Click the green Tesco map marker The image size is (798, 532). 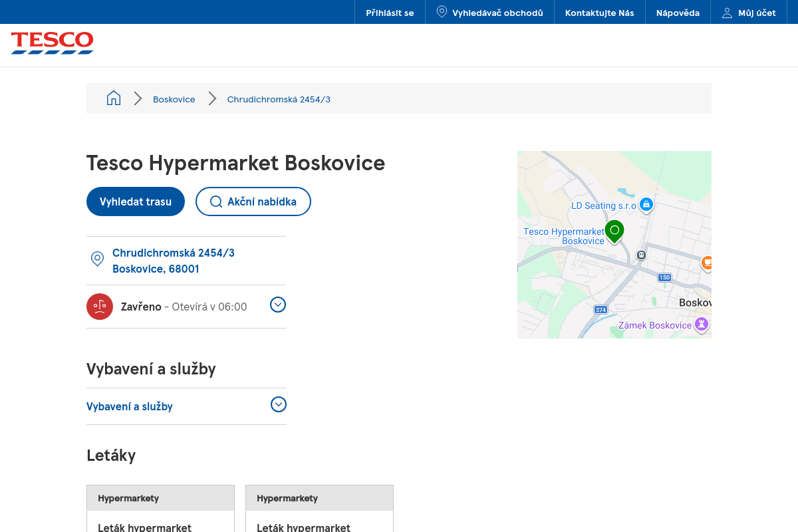(614, 231)
